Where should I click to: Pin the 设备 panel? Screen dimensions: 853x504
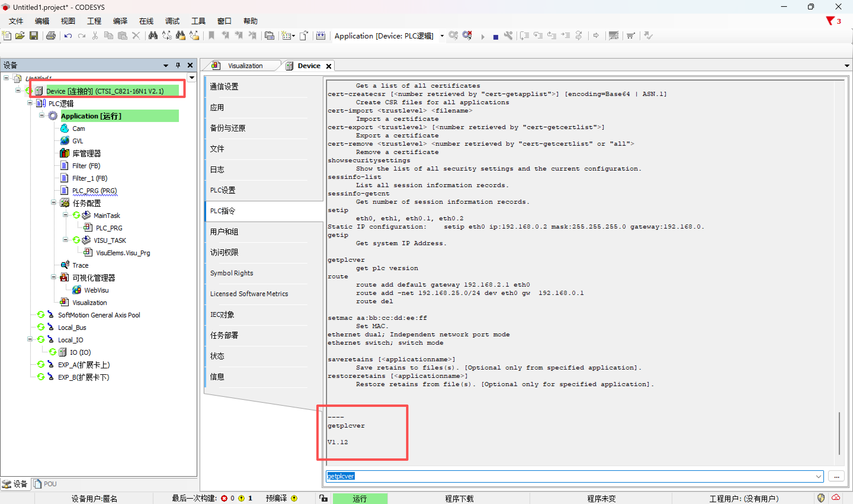(x=178, y=65)
